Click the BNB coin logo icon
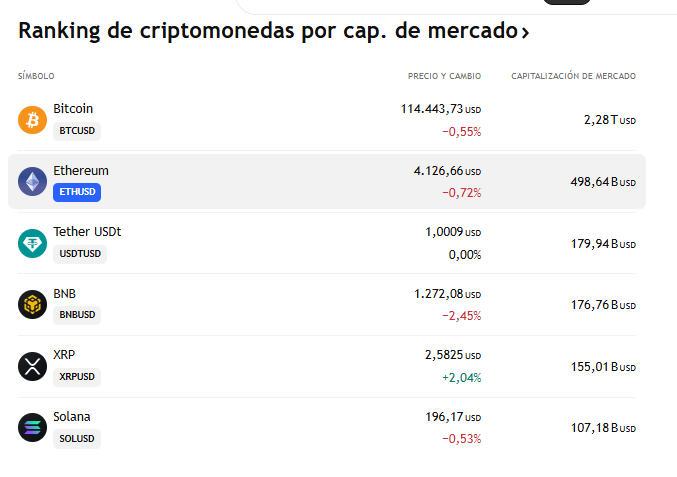 click(32, 305)
